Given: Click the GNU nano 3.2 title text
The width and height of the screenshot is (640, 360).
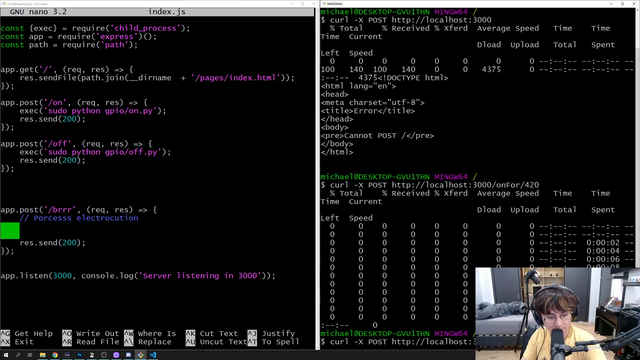Looking at the screenshot, I should click(38, 12).
